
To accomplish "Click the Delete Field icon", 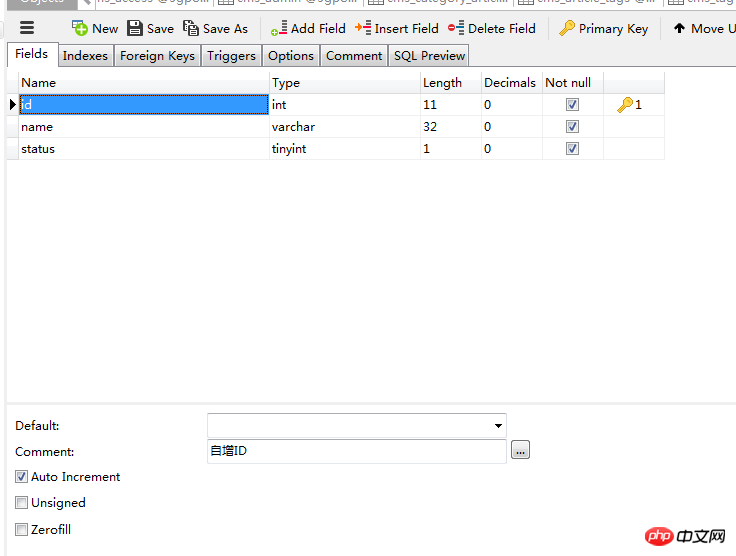I will 456,28.
